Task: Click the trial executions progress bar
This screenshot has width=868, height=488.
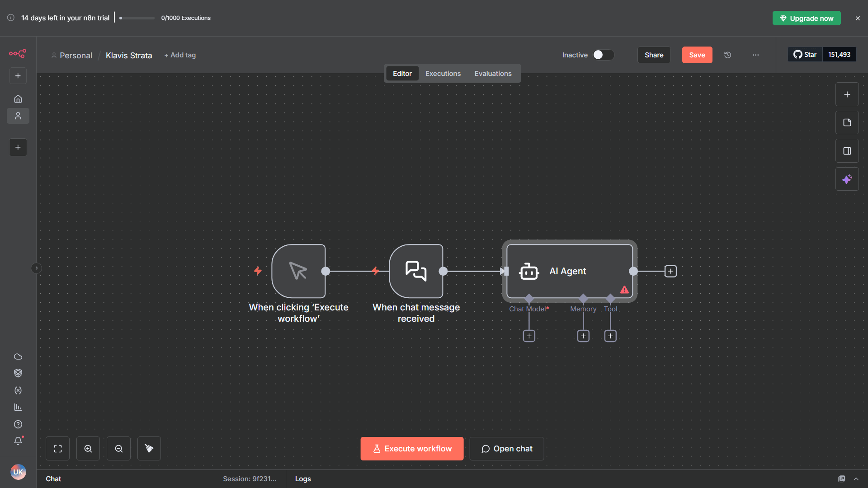Action: [136, 18]
